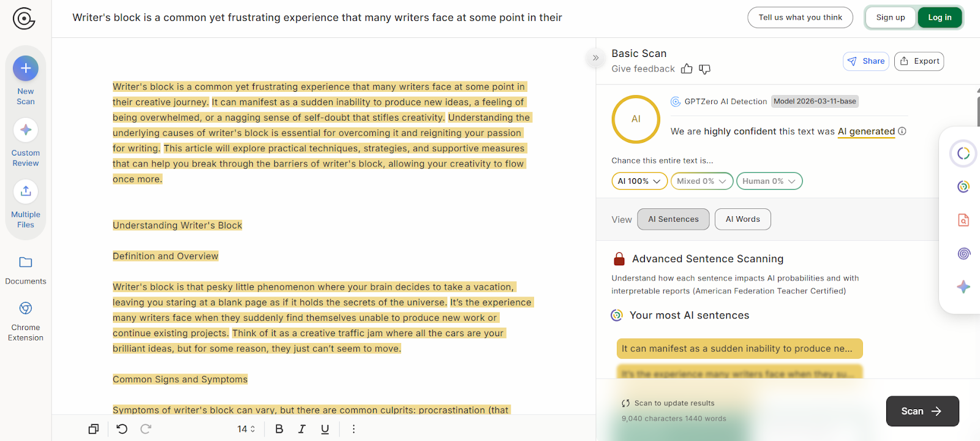Viewport: 980px width, 441px height.
Task: Click the AI generated underlined link
Action: point(866,131)
